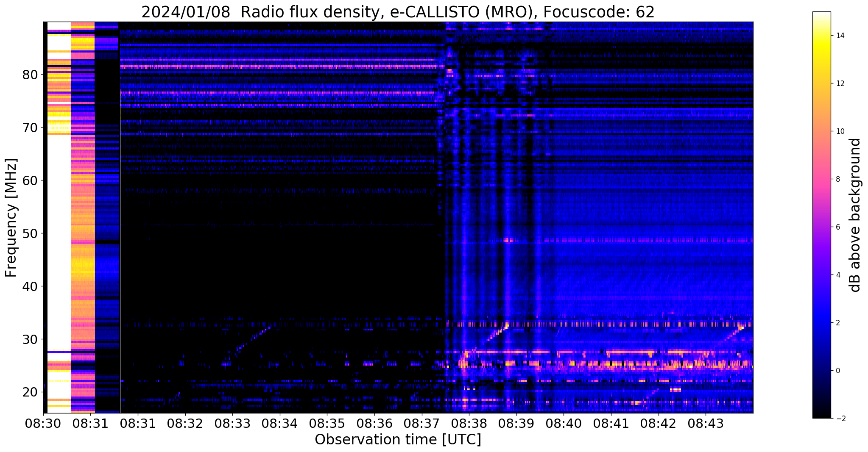Click the 08:41 time tick label
Screen dimensions: 868x452
coord(611,423)
